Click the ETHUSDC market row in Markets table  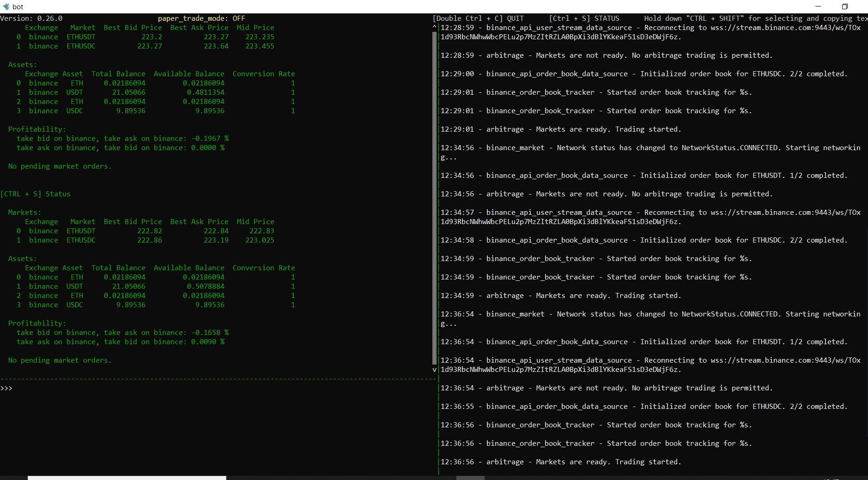tap(81, 240)
